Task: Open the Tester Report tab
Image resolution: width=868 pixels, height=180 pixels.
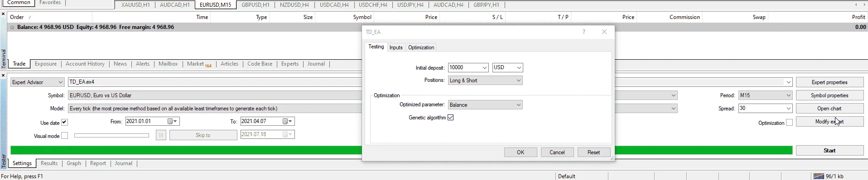Action: [x=98, y=163]
